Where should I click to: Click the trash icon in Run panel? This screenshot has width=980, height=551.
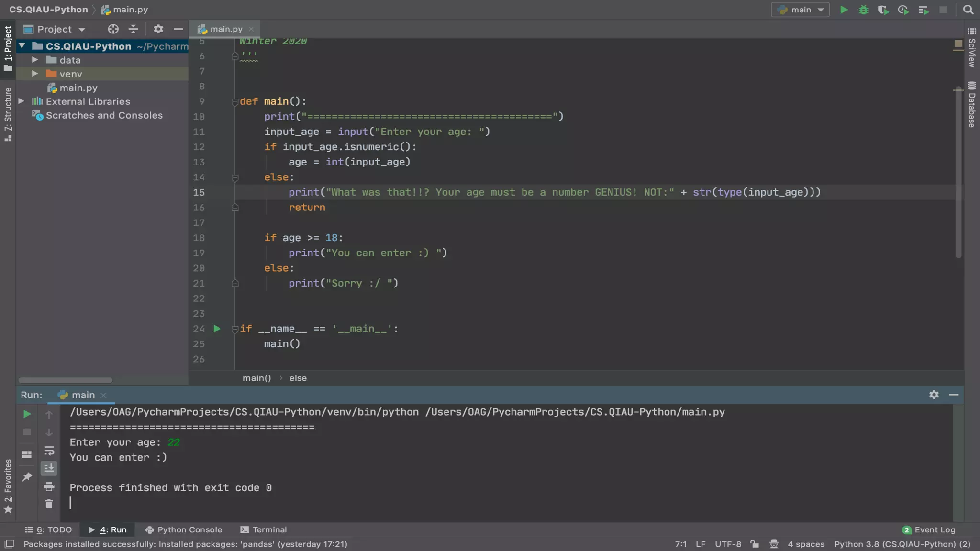(x=49, y=504)
